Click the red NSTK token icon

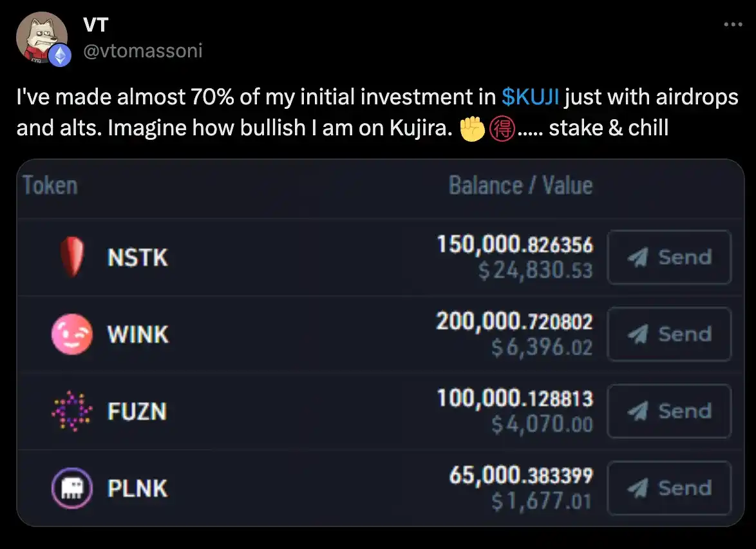(71, 257)
